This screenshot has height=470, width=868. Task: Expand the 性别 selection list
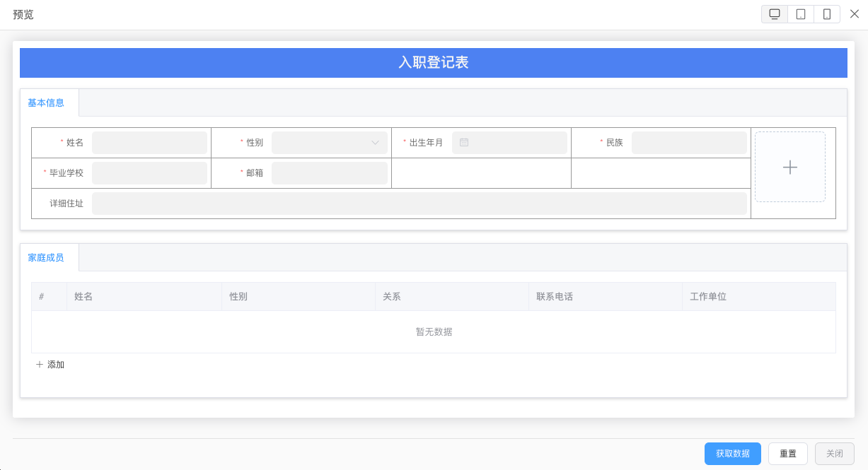point(329,142)
